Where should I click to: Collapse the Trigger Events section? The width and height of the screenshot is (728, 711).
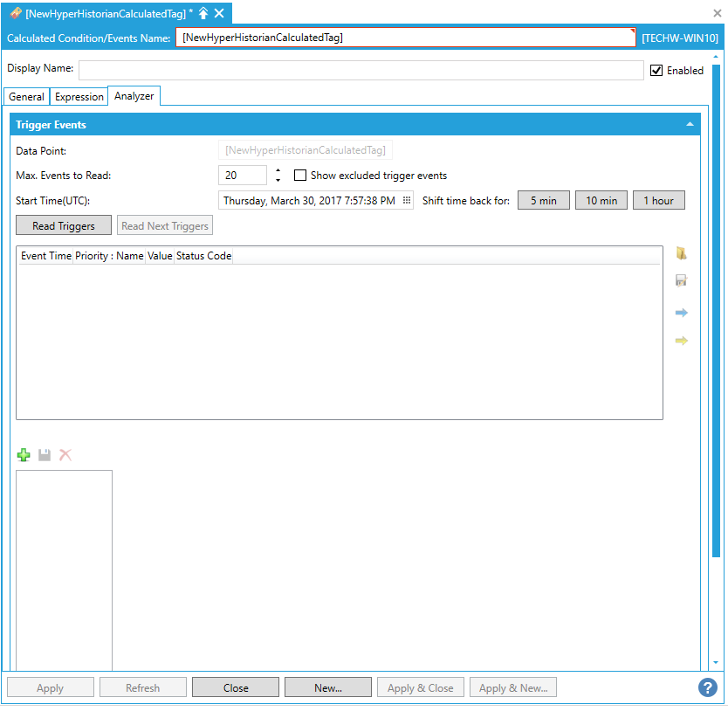[690, 125]
